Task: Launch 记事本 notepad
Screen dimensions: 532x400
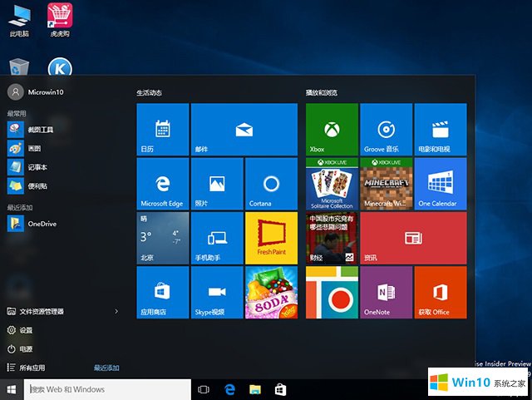Action: coord(27,167)
